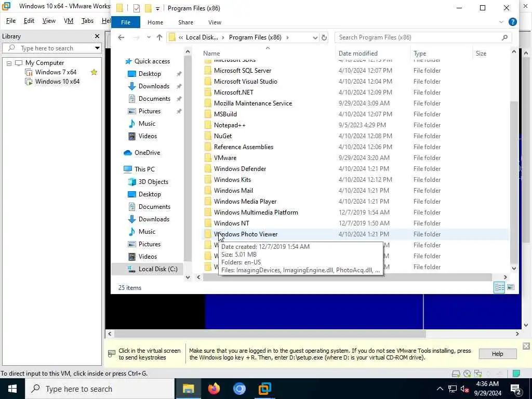Open the Library search dropdown arrow
532x399 pixels.
[x=97, y=48]
